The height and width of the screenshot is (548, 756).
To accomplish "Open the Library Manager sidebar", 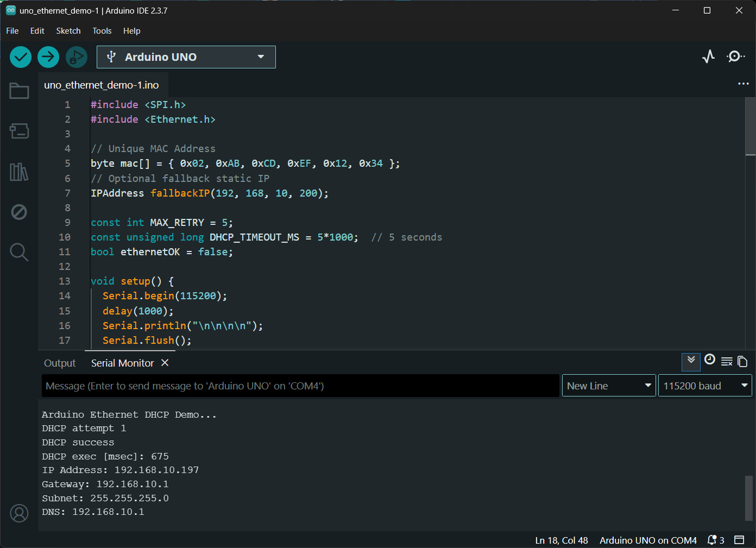I will coord(19,172).
